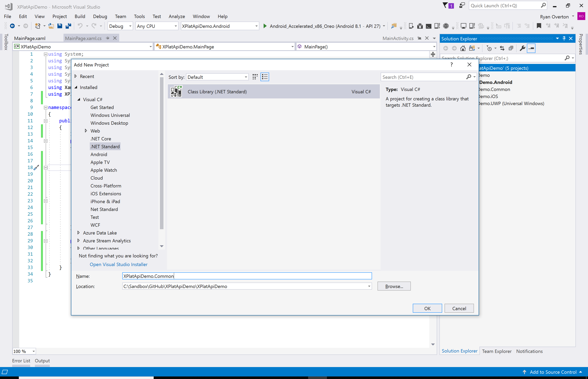Expand the Azure Data Lake tree node

pyautogui.click(x=78, y=233)
